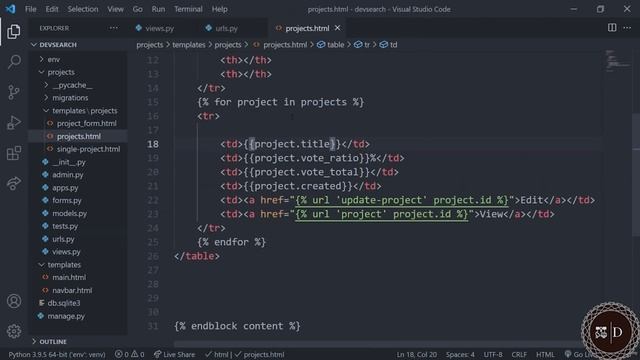Close the projects.html tab
Screen dimensions: 640x360
pyautogui.click(x=338, y=28)
